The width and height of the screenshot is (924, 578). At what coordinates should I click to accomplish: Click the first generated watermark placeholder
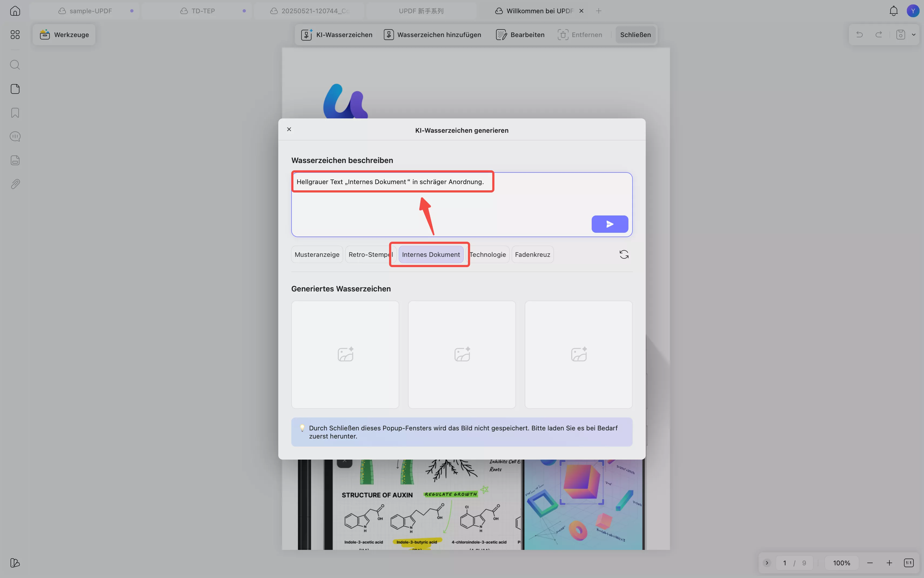click(x=345, y=354)
